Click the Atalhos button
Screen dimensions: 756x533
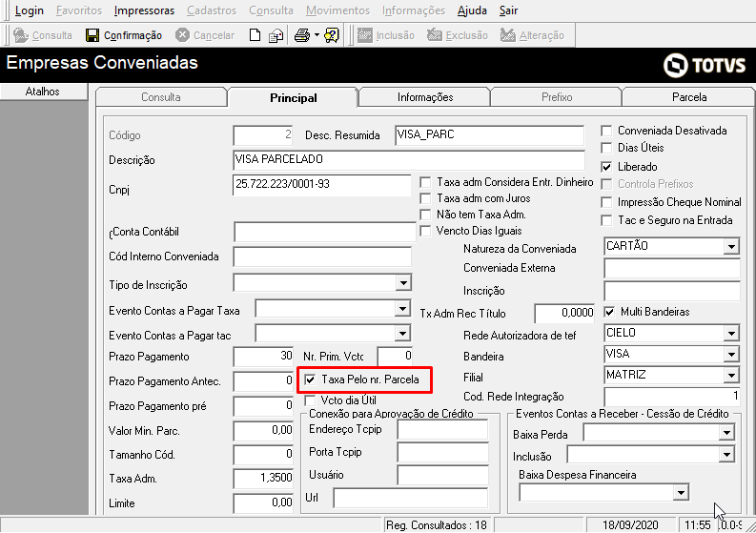[43, 92]
